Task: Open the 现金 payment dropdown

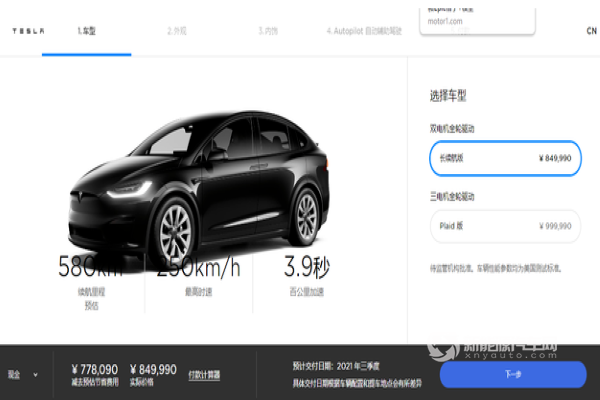Action: tap(23, 374)
